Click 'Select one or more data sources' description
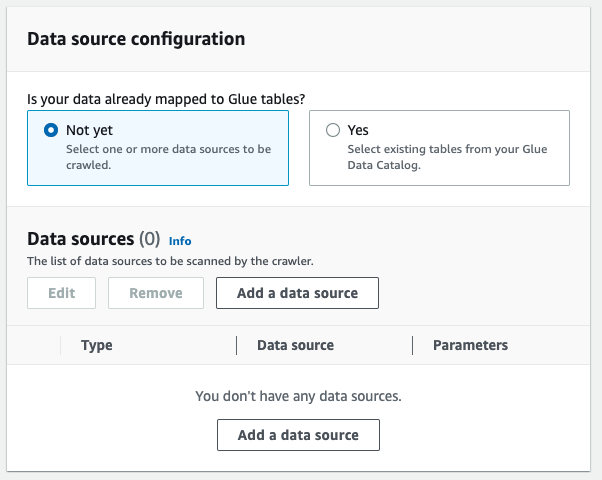 (x=169, y=157)
